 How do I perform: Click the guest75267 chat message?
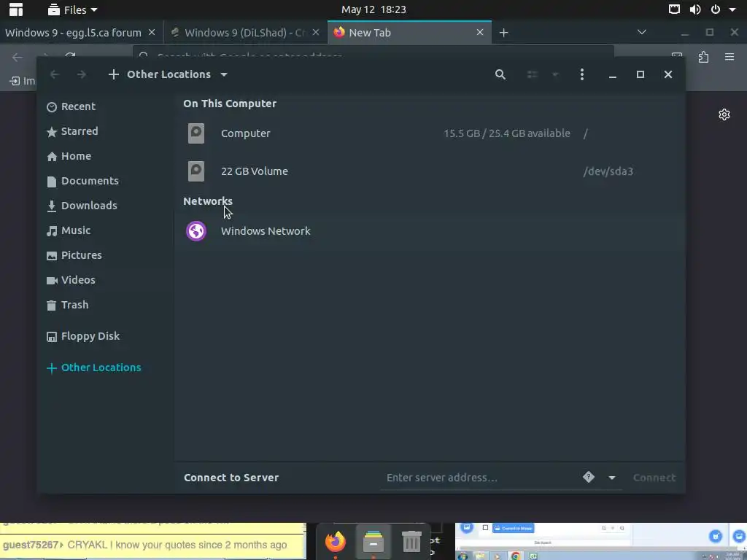coord(145,545)
